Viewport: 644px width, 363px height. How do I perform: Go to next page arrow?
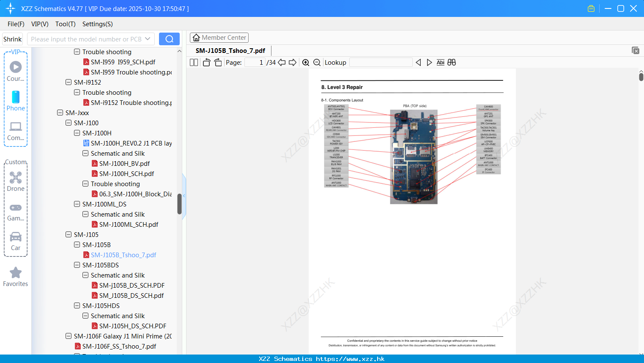pyautogui.click(x=293, y=63)
